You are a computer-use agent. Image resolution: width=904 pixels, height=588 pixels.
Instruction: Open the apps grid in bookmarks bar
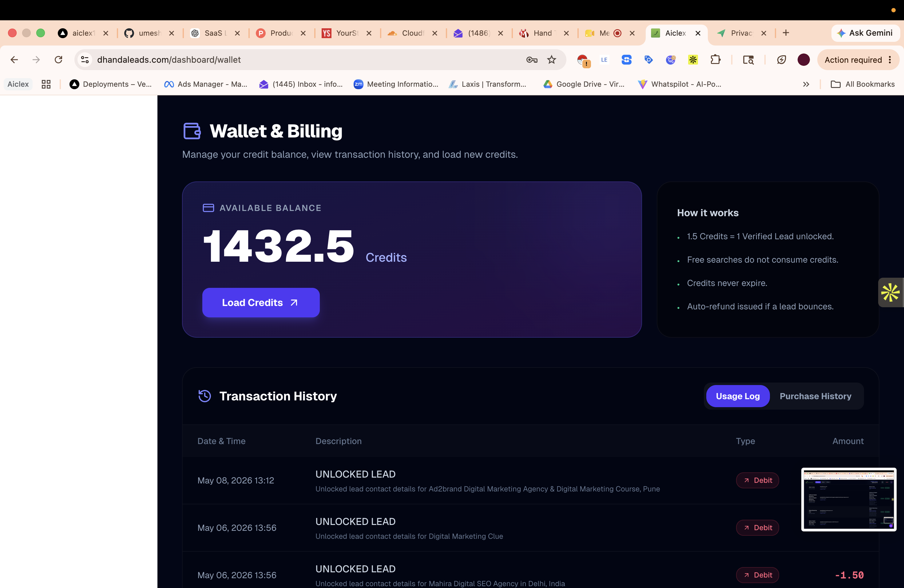coord(46,84)
